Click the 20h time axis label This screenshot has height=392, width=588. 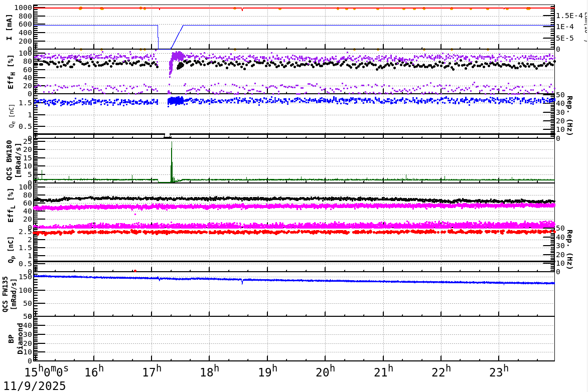[x=325, y=372]
